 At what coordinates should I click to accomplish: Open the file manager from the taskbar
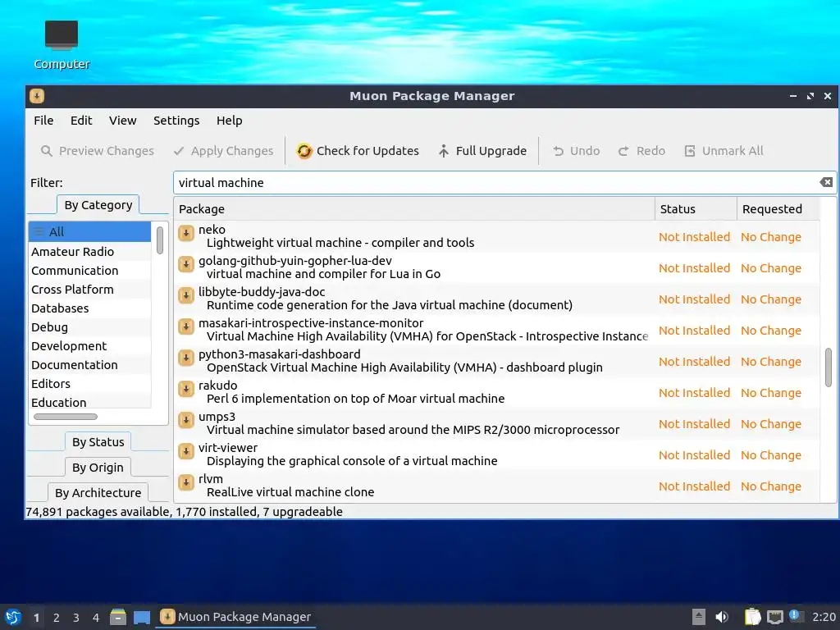click(118, 617)
